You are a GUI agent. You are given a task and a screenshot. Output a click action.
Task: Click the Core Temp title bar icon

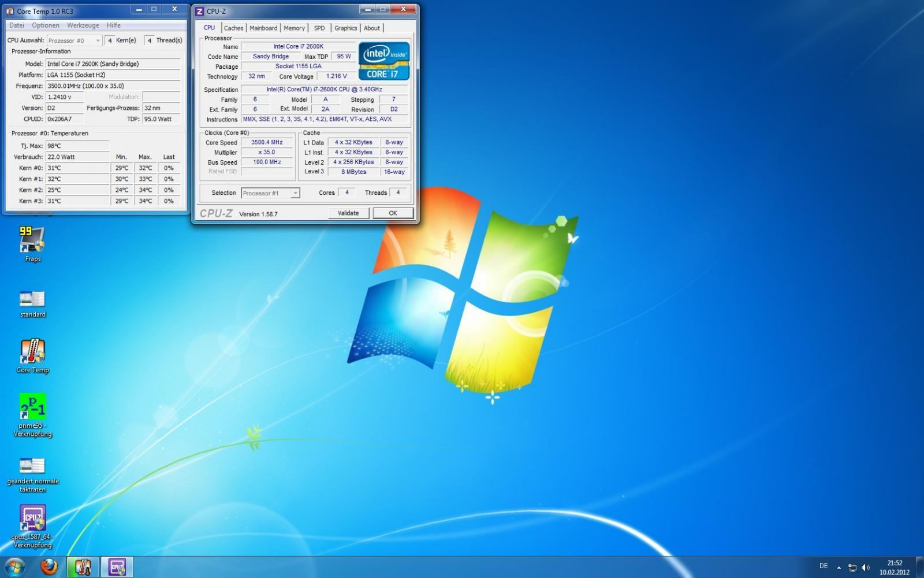10,12
